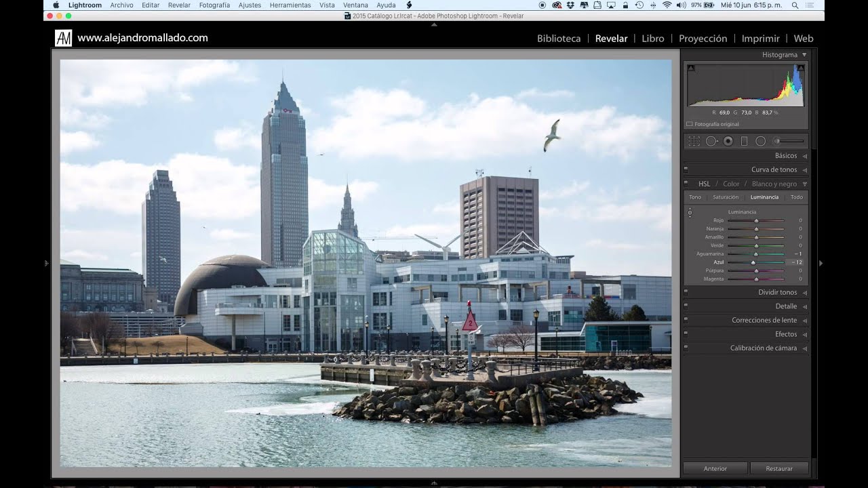868x488 pixels.
Task: Select the Red Eye Correction tool
Action: (x=728, y=141)
